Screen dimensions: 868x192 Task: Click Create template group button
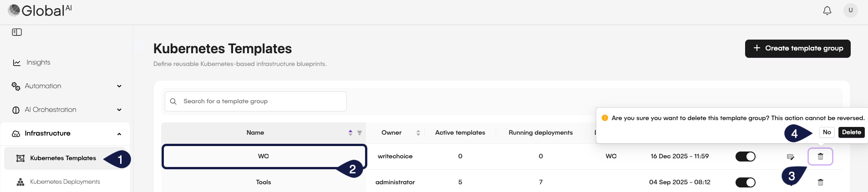point(797,48)
